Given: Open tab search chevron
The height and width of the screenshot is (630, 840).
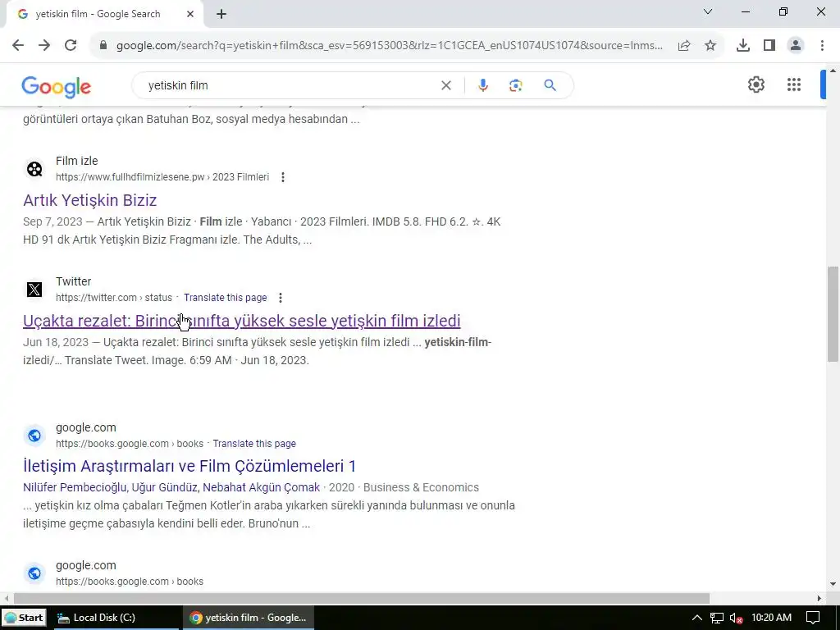Looking at the screenshot, I should coord(708,11).
